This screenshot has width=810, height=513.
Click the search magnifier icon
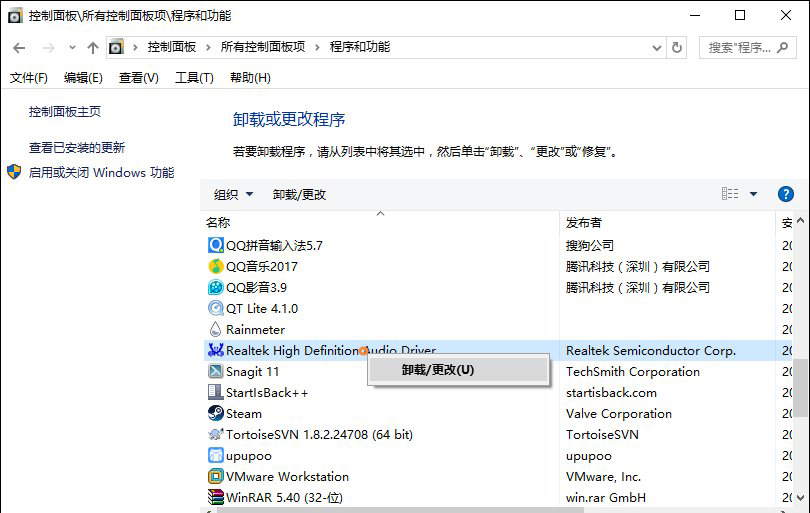783,48
